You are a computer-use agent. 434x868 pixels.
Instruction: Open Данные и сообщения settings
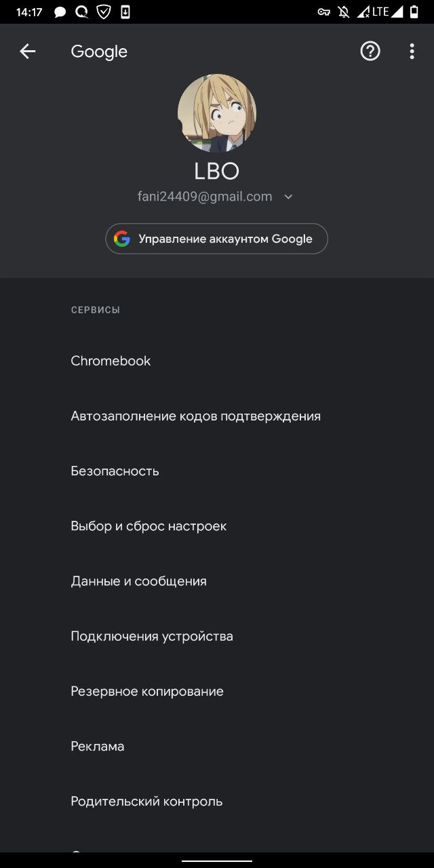[138, 581]
